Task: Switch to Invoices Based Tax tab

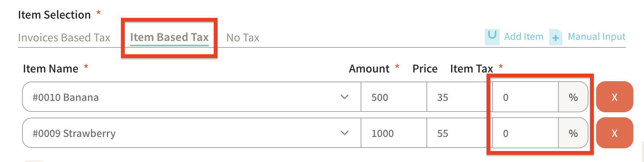Action: pyautogui.click(x=64, y=38)
